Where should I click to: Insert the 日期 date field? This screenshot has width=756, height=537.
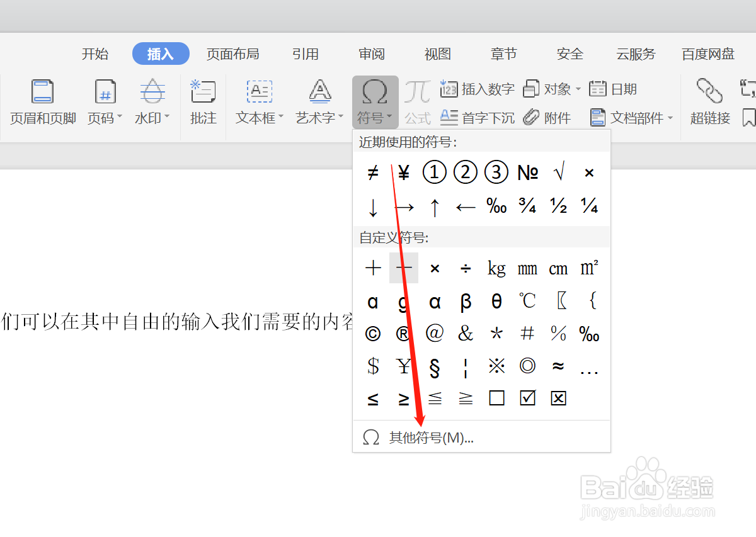612,89
